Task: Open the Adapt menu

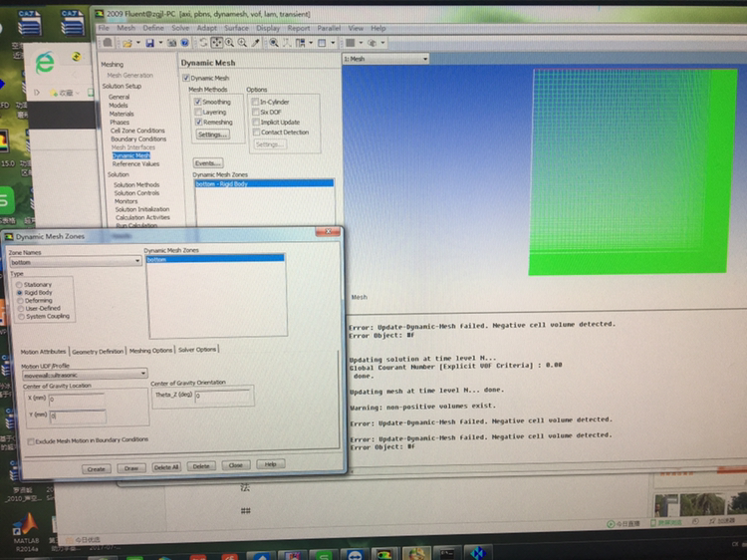Action: (x=207, y=28)
